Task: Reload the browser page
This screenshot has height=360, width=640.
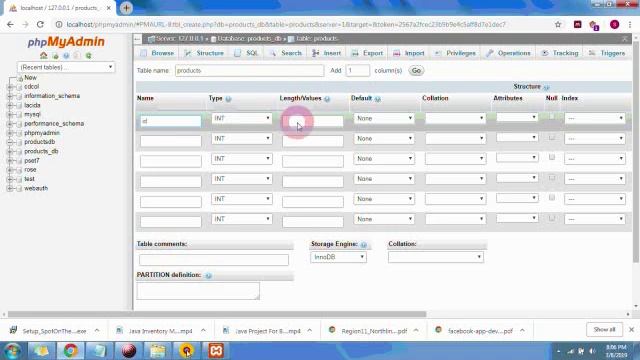Action: pos(40,24)
